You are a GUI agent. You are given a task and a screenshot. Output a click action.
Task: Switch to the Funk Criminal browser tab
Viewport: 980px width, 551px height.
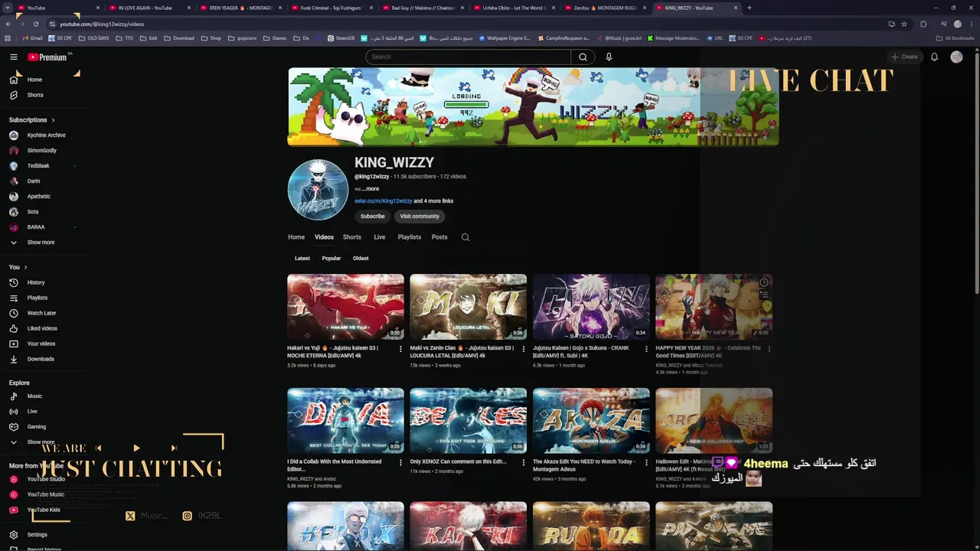click(332, 8)
